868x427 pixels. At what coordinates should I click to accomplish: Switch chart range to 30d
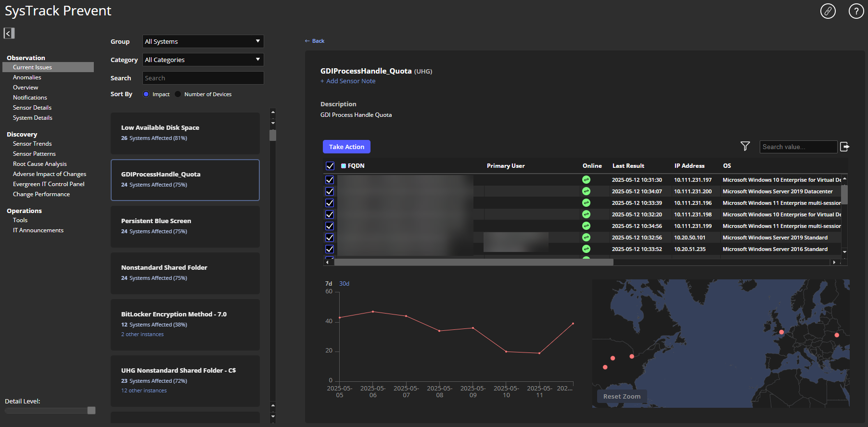[344, 284]
